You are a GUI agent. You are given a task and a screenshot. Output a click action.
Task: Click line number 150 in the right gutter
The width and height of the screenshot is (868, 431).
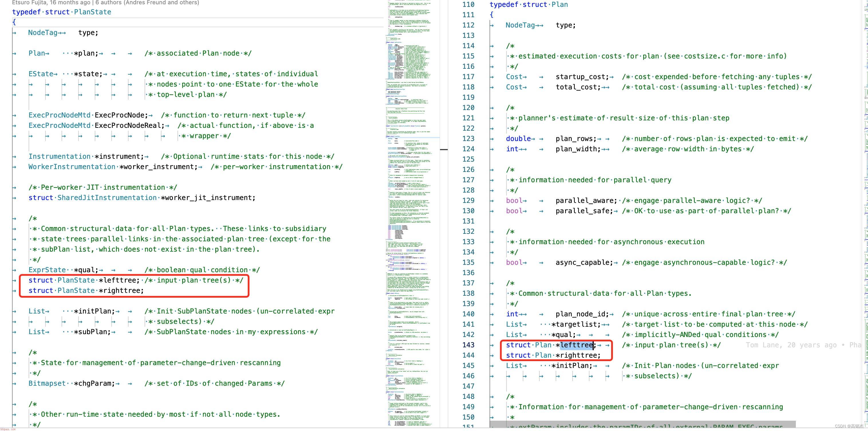tap(468, 417)
